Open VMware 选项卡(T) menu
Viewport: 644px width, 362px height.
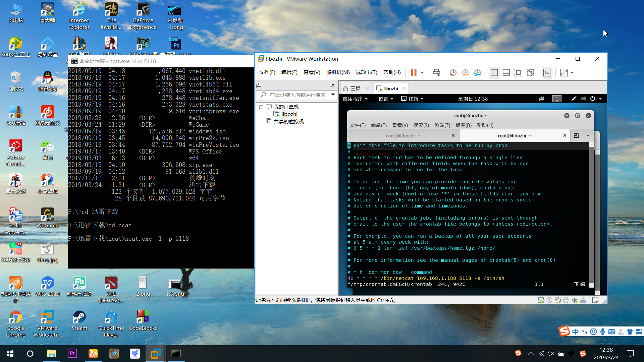pyautogui.click(x=366, y=72)
